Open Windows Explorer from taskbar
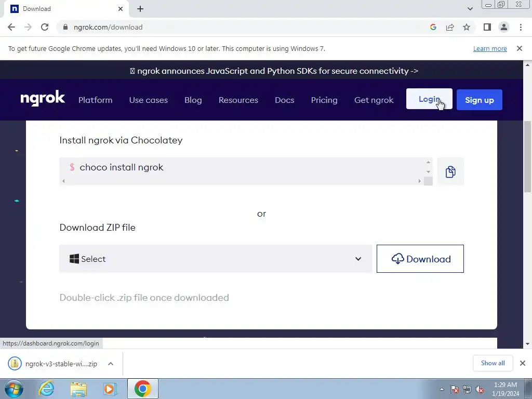This screenshot has width=532, height=399. click(x=78, y=389)
